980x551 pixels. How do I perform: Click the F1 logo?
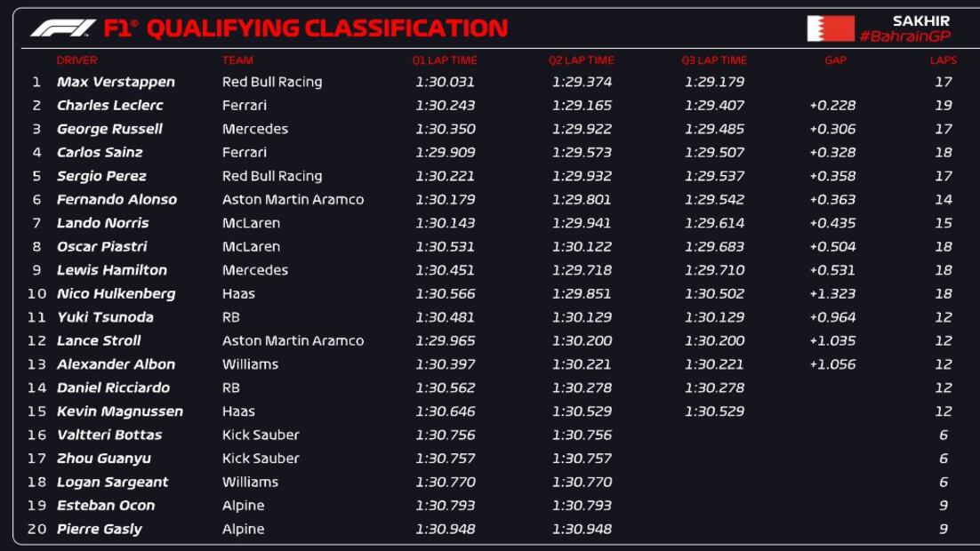(62, 28)
